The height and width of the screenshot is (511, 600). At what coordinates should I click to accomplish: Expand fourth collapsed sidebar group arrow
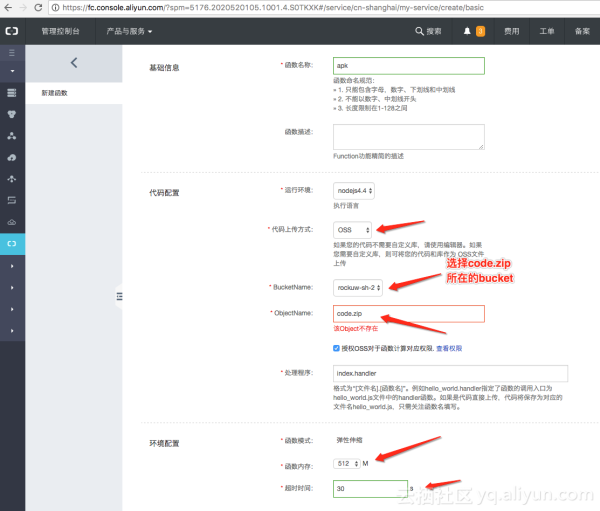(12, 331)
